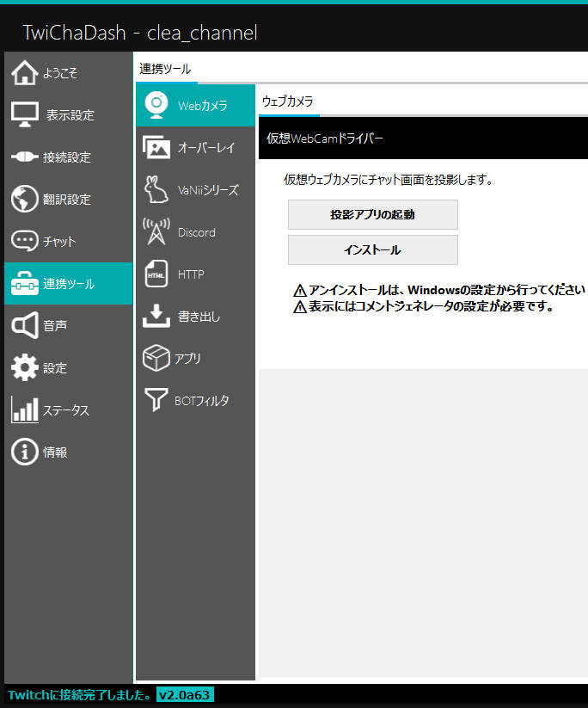Screen dimensions: 588x708
Task: Click the gear icon for 設定
Action: (x=24, y=367)
